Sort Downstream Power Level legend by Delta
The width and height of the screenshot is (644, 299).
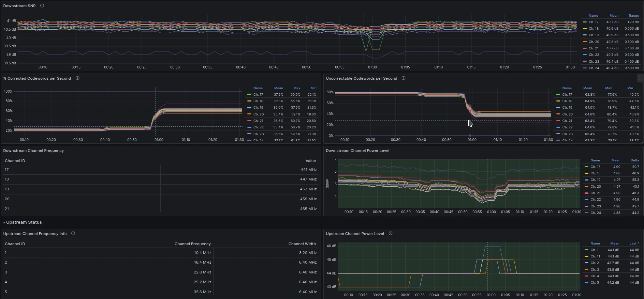(634, 160)
